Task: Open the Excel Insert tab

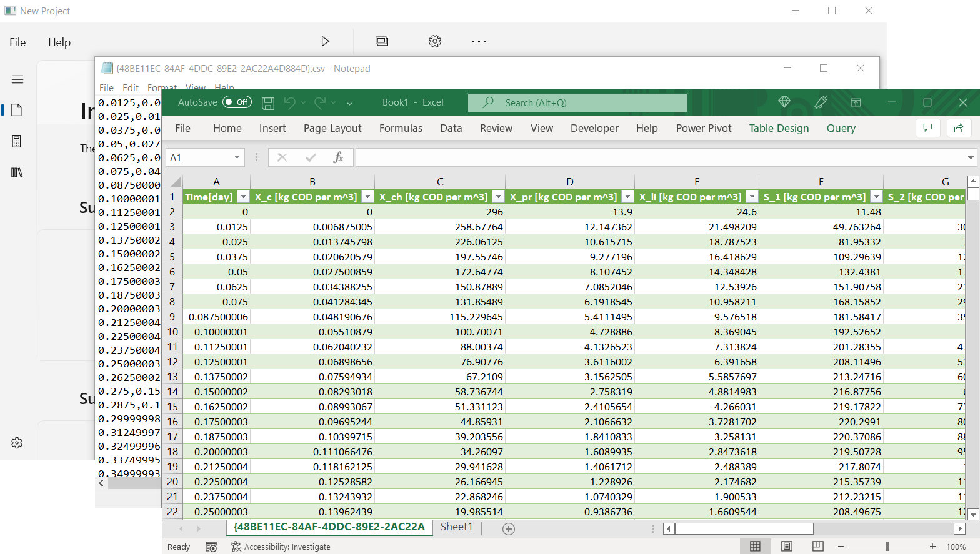Action: pyautogui.click(x=272, y=128)
